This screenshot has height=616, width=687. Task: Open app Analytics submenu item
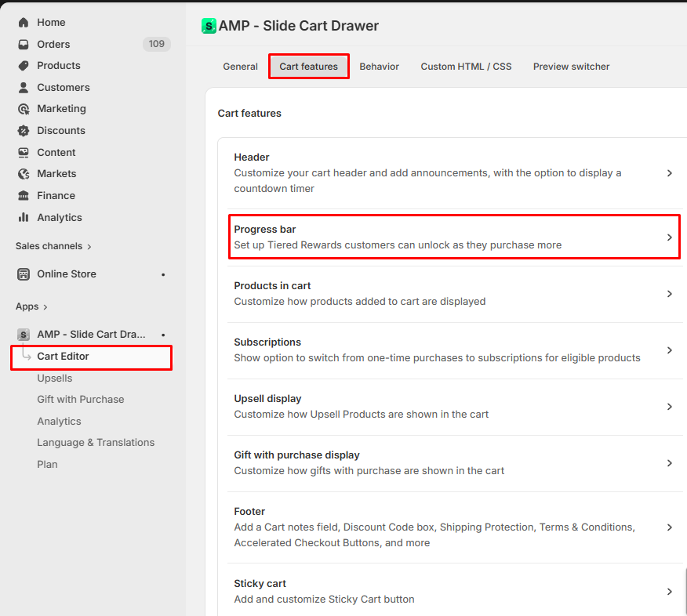point(59,421)
